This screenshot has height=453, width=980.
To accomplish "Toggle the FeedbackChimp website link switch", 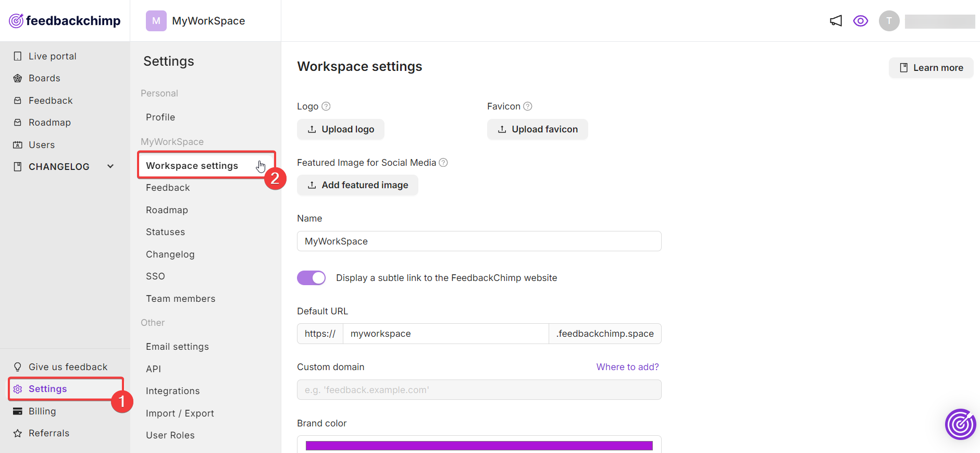I will (x=311, y=278).
